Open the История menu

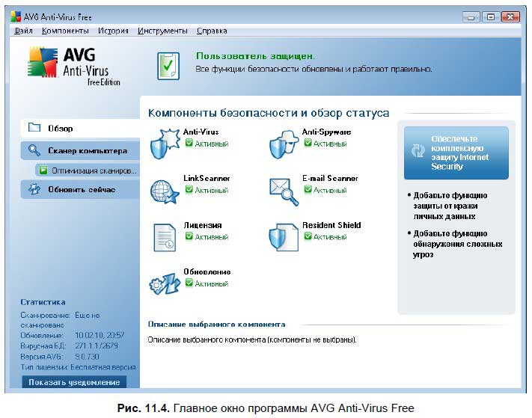pos(113,31)
